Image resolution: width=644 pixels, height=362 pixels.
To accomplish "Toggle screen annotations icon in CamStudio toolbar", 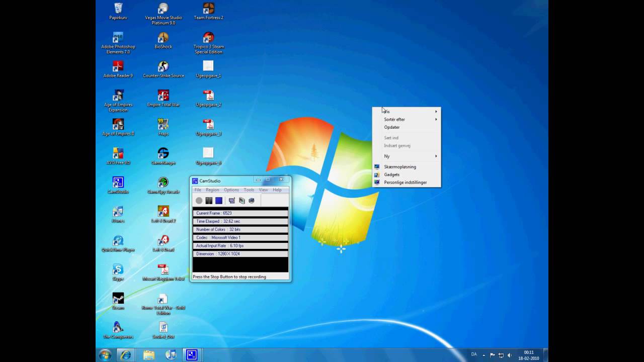I will pos(232,201).
